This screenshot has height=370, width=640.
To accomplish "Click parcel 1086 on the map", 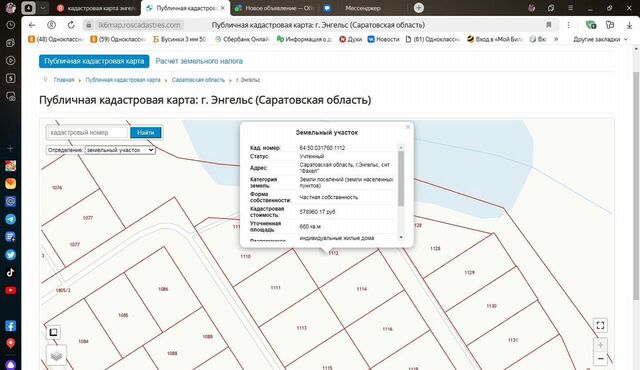I will [x=163, y=289].
